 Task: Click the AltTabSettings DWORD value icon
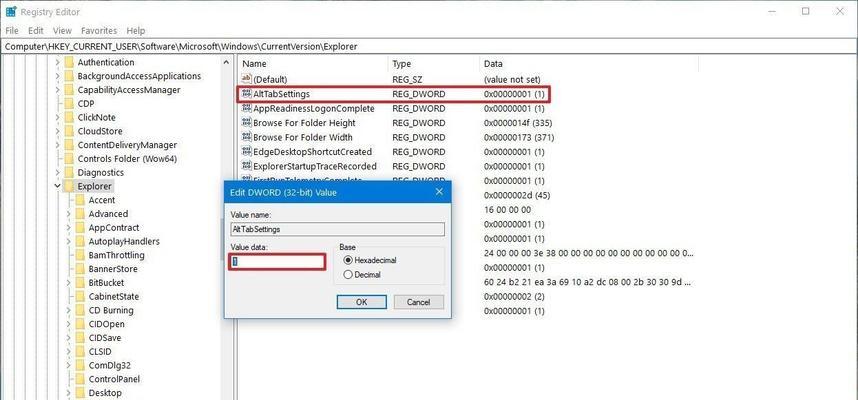click(246, 94)
